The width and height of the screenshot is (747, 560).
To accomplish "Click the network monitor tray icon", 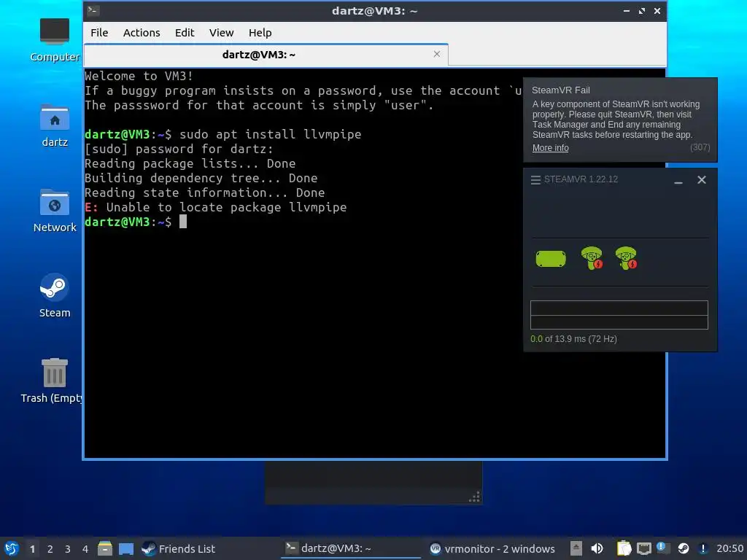I will [x=643, y=549].
